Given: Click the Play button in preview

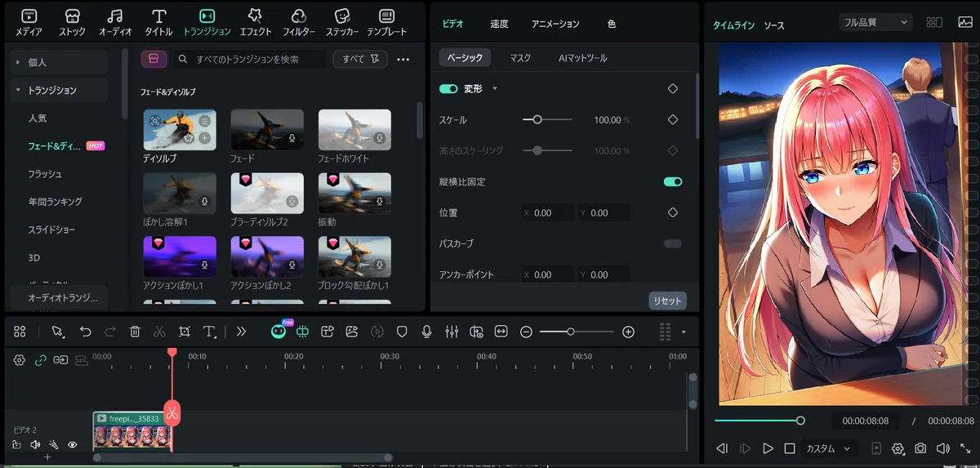Looking at the screenshot, I should [768, 448].
